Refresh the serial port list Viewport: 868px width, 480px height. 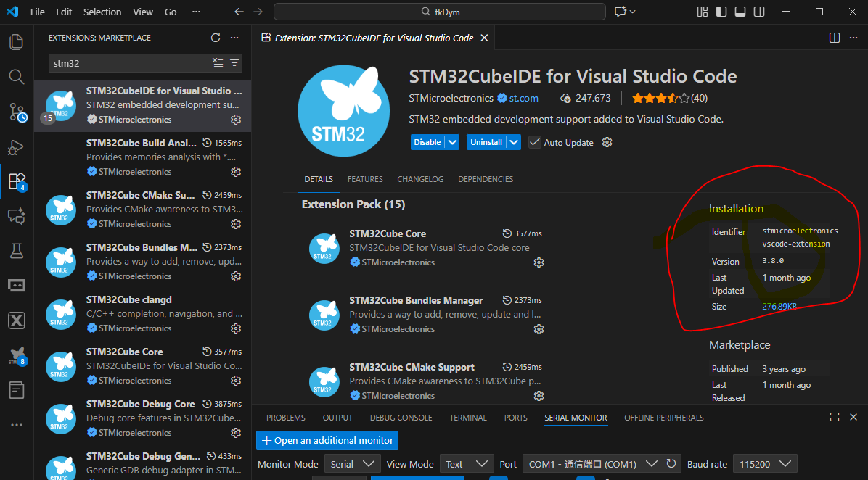pos(671,464)
